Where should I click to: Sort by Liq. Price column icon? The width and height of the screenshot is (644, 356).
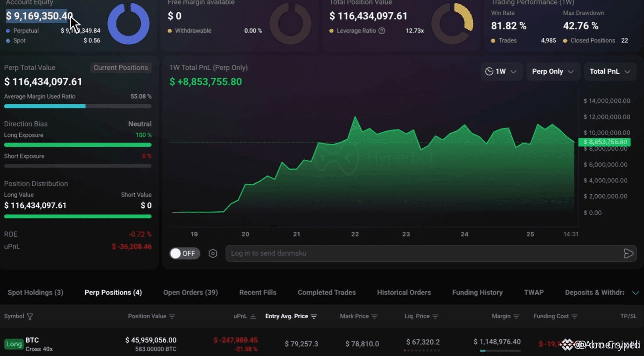(x=435, y=317)
